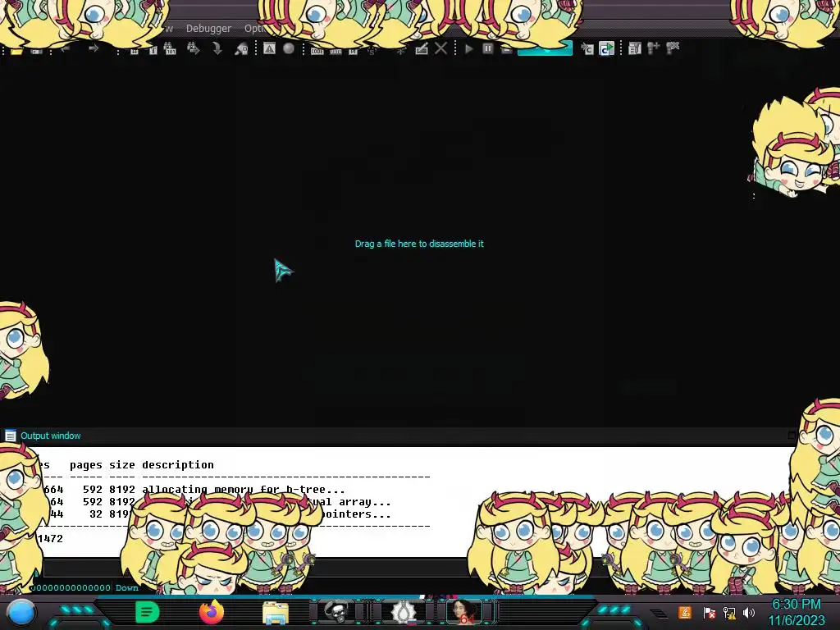
Task: Click the remove-breakpoint x icon
Action: (673, 48)
